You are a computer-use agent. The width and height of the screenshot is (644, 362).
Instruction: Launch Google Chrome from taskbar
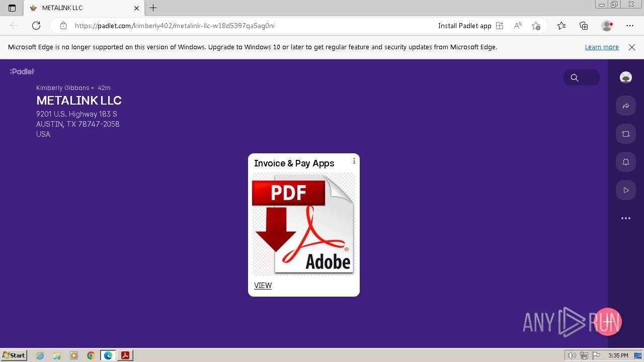pyautogui.click(x=91, y=355)
